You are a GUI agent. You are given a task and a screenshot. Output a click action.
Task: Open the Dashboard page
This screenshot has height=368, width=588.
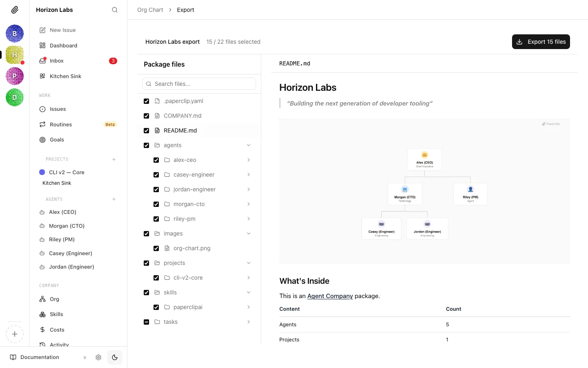pos(78,45)
